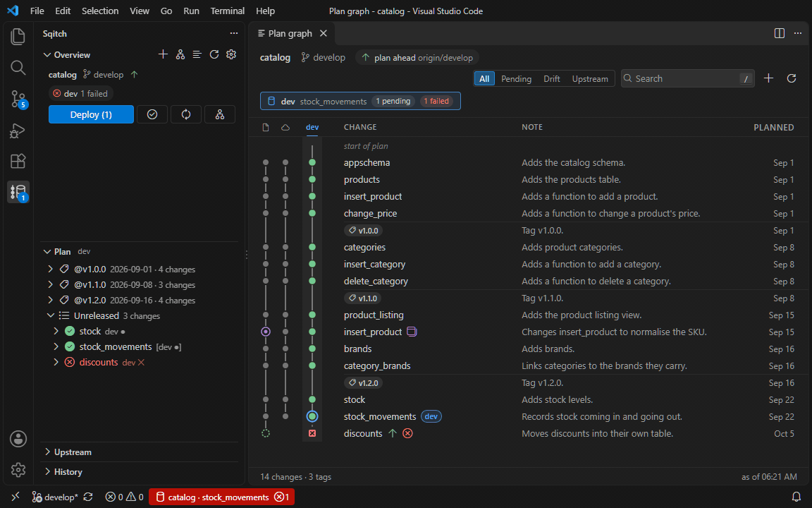
Task: Open the Sqitch panel more actions menu
Action: [234, 33]
